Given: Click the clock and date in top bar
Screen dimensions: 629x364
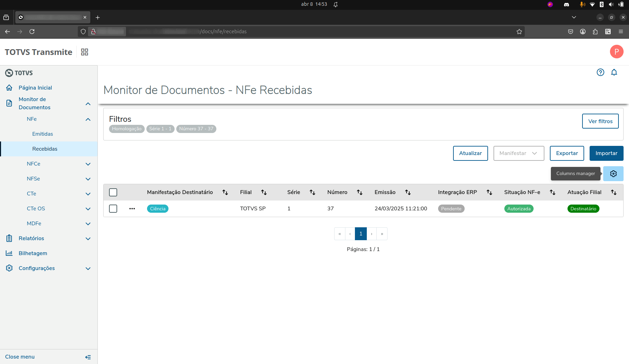Looking at the screenshot, I should tap(314, 4).
